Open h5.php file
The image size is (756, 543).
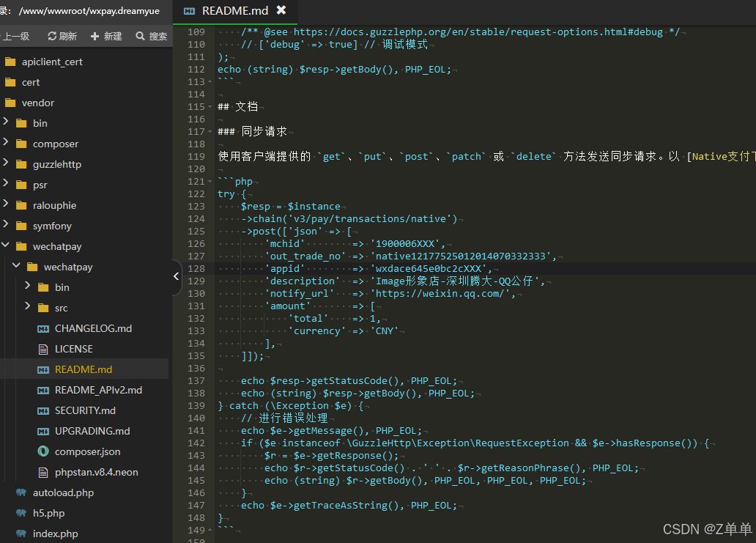tap(48, 513)
